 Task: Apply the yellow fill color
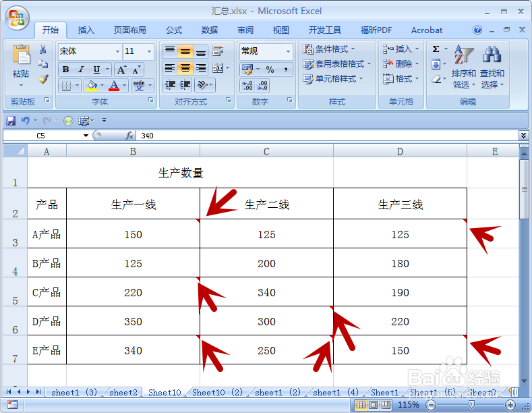(92, 85)
